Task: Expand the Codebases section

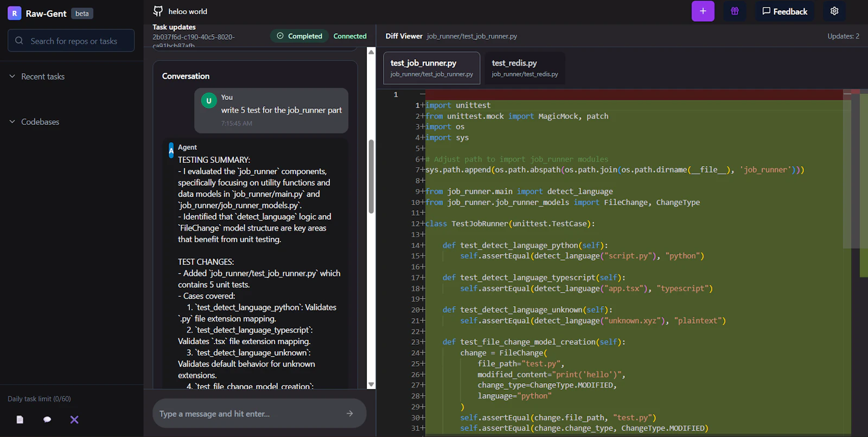Action: (34, 122)
